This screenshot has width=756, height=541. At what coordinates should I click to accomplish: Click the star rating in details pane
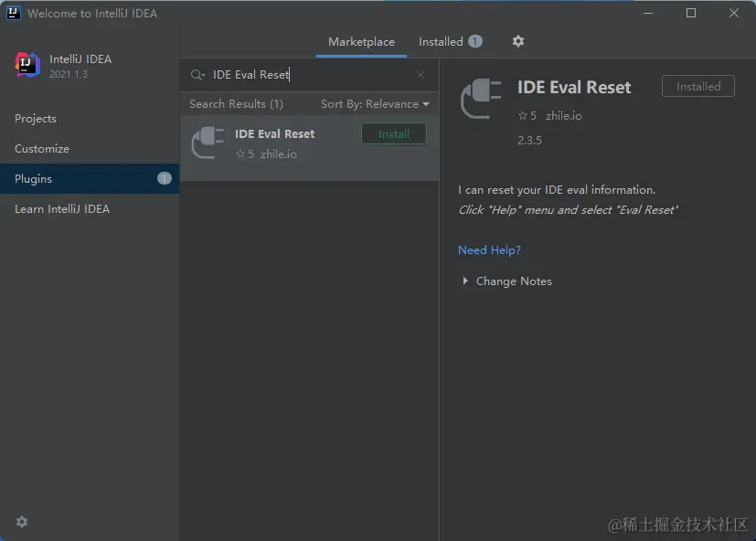pos(527,116)
